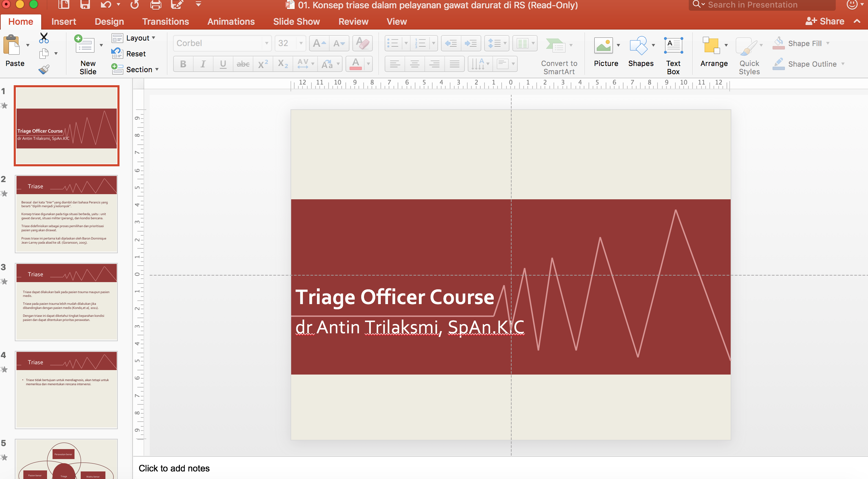Screen dimensions: 868x479
Task: Insert a Picture from the ribbon
Action: [x=603, y=45]
